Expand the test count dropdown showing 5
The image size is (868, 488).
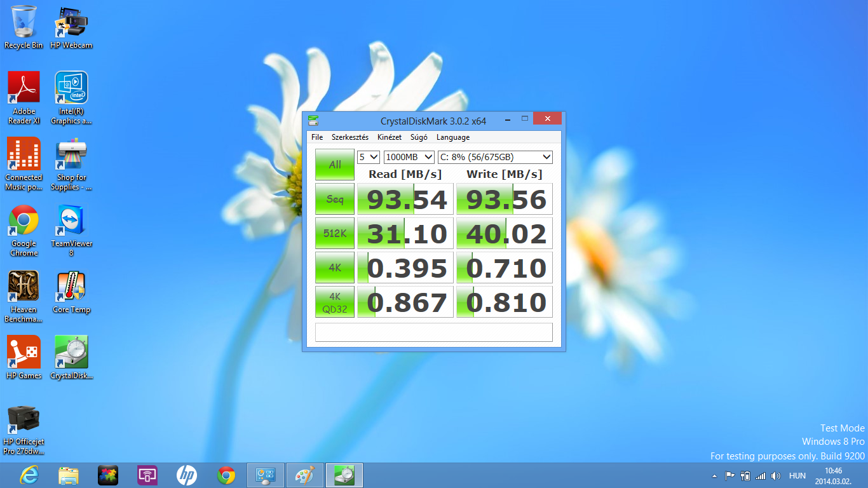click(x=368, y=157)
